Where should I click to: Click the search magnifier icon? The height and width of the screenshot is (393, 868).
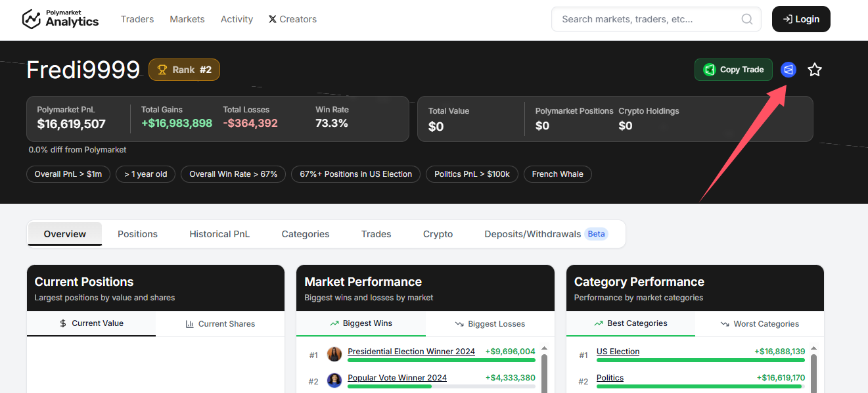746,19
